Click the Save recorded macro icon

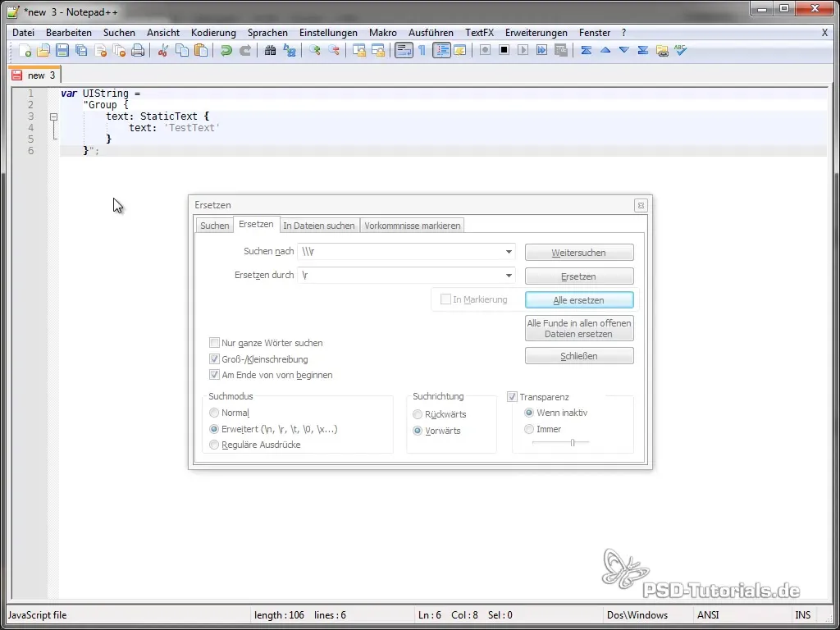(561, 51)
